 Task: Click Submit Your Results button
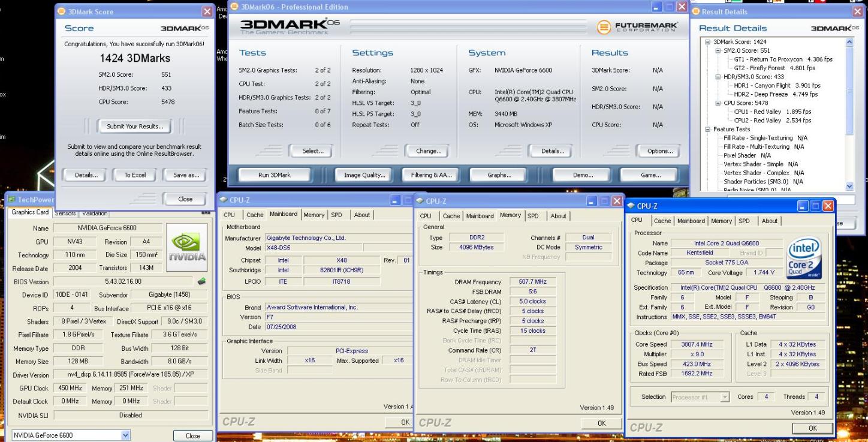(134, 127)
